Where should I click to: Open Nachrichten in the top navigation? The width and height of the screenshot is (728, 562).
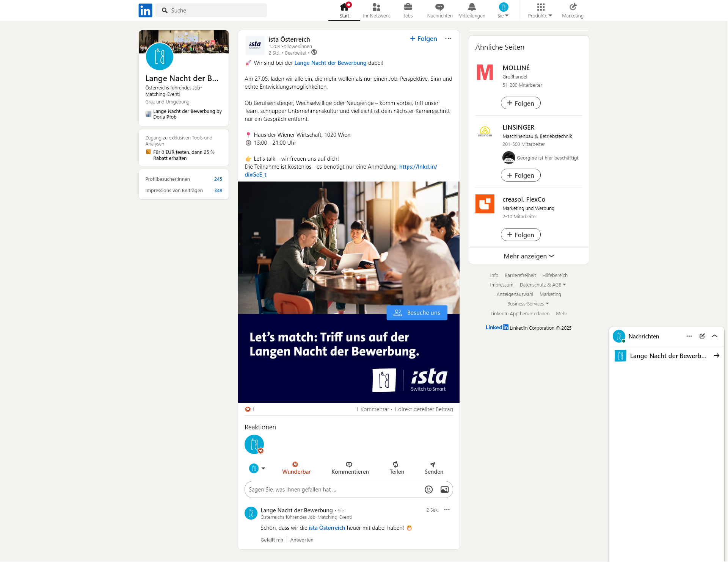coord(440,11)
